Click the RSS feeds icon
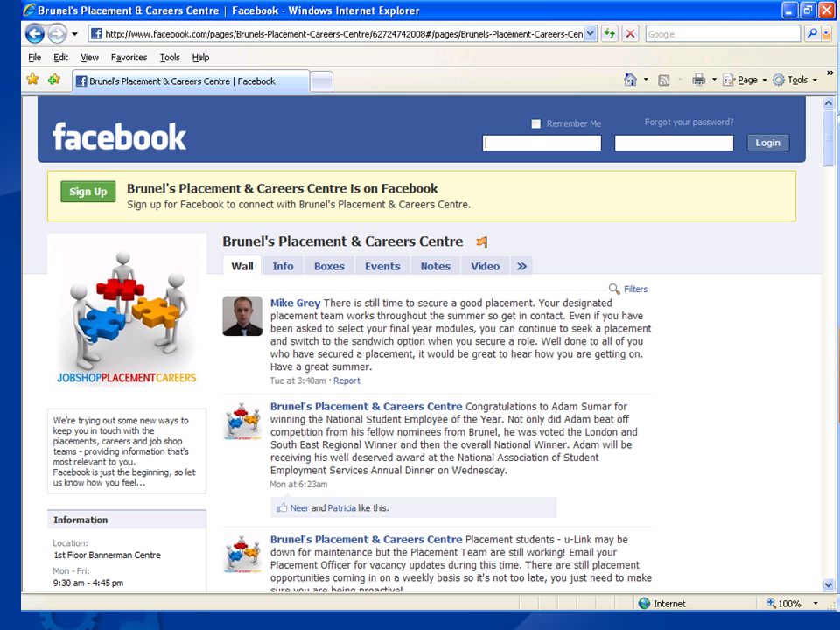The image size is (840, 630). [x=664, y=80]
